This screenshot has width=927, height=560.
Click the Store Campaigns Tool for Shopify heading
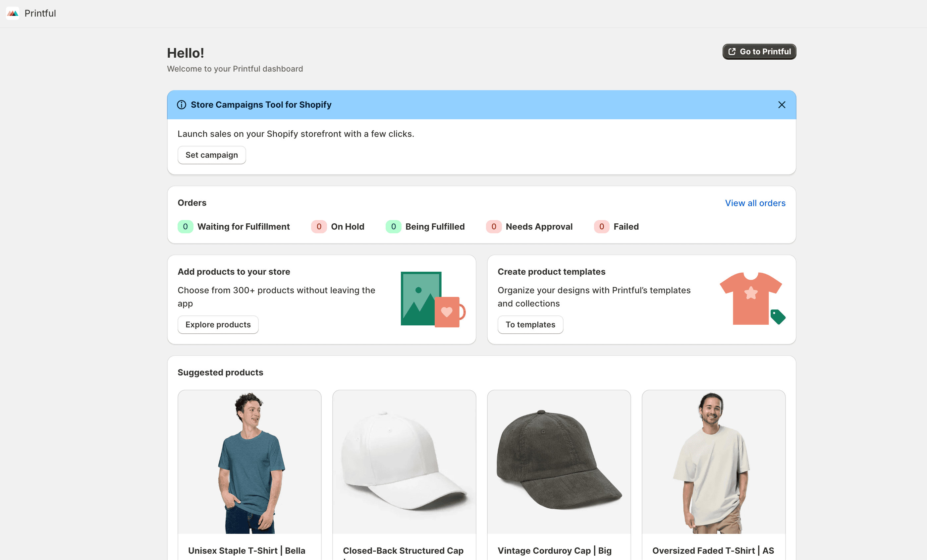coord(261,105)
